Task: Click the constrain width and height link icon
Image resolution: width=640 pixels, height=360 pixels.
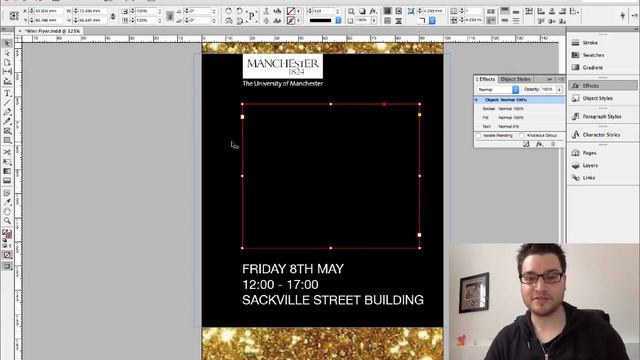Action: [113, 16]
